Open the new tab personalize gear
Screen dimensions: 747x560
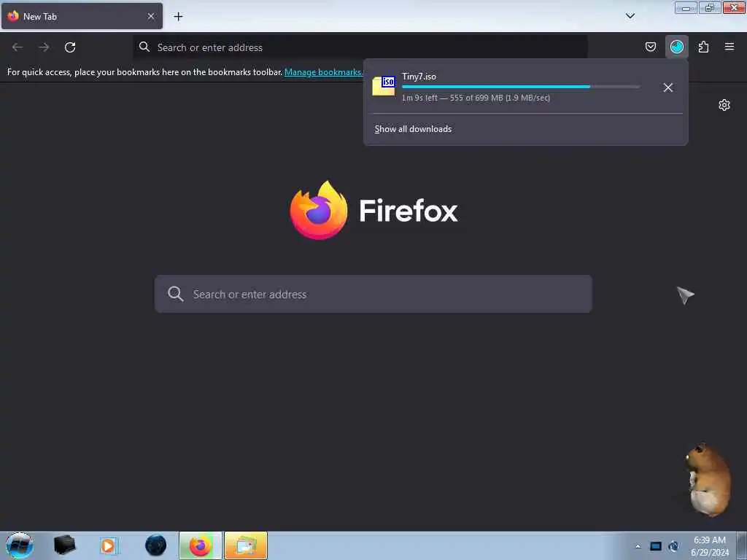pyautogui.click(x=724, y=105)
